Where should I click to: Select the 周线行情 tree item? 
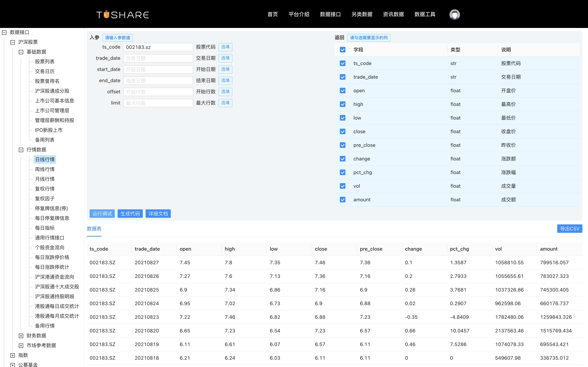(x=44, y=169)
